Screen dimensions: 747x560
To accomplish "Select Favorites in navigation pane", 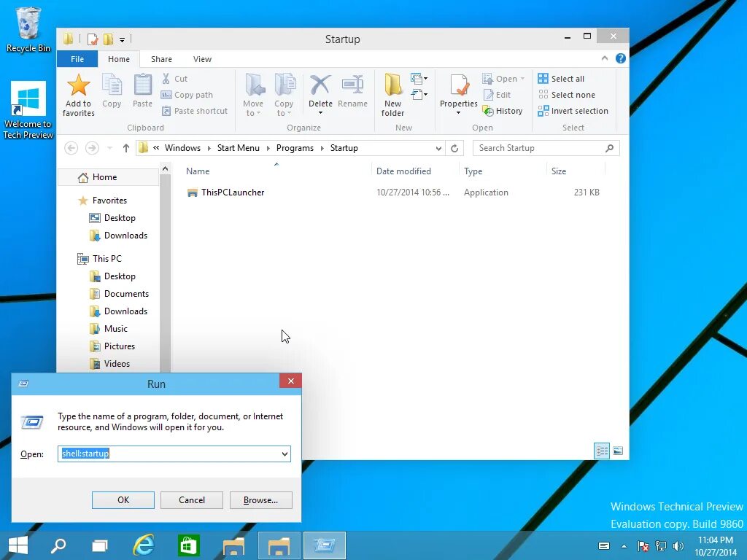I will point(103,201).
